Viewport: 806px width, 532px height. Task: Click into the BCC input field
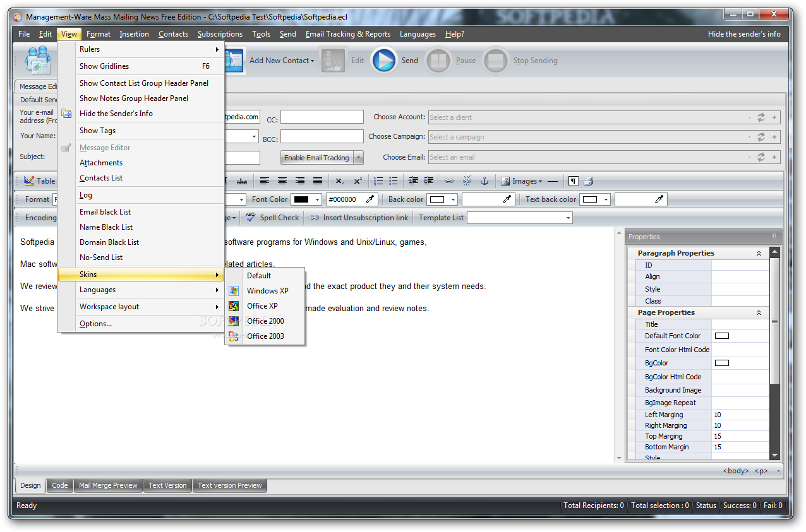322,137
